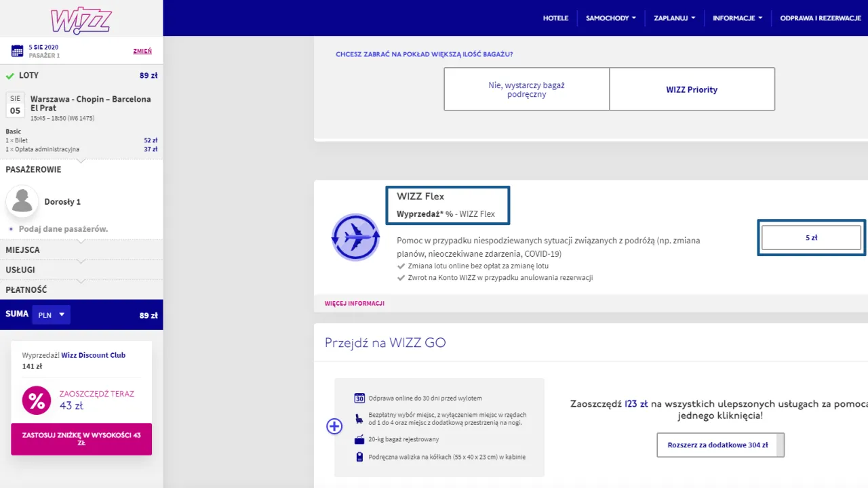Screen dimensions: 868x488
Task: Click the airplane icon next to WIZZ Flex
Action: (x=355, y=237)
